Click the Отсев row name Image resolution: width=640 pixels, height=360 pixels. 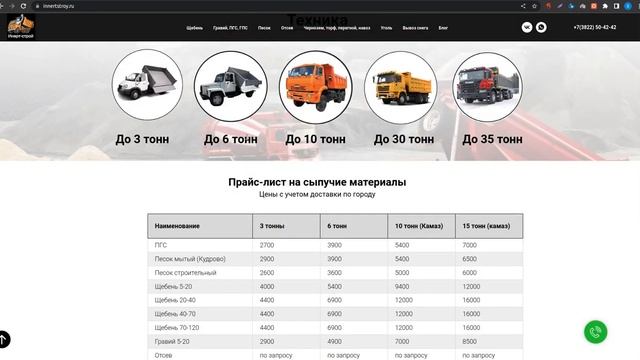[163, 355]
